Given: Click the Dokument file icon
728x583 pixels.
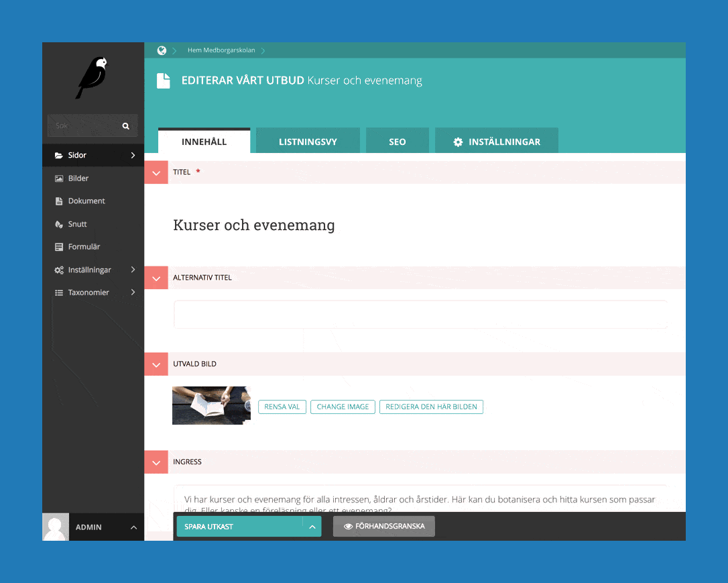Looking at the screenshot, I should [59, 201].
